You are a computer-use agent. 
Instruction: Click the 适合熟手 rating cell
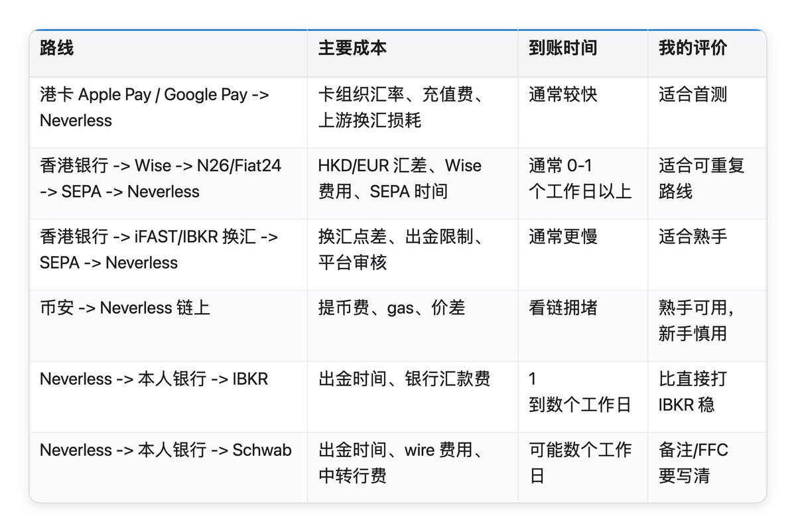(x=707, y=254)
